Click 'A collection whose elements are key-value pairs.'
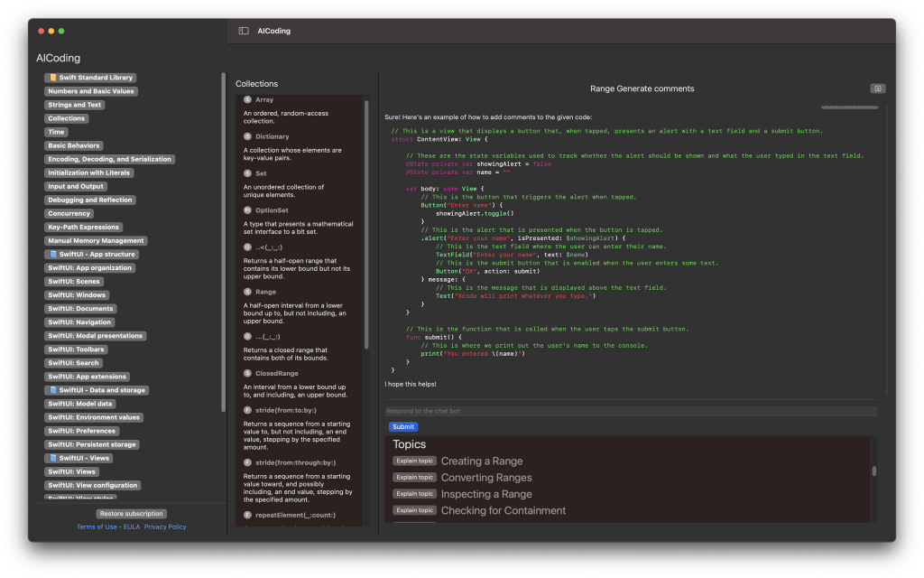This screenshot has width=924, height=578. (x=292, y=154)
